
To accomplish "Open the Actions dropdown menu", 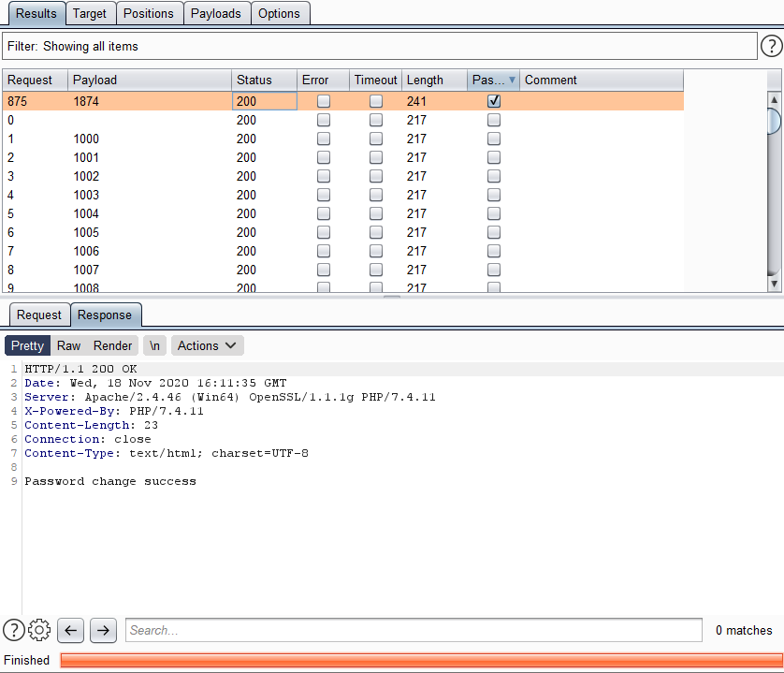I will (208, 345).
